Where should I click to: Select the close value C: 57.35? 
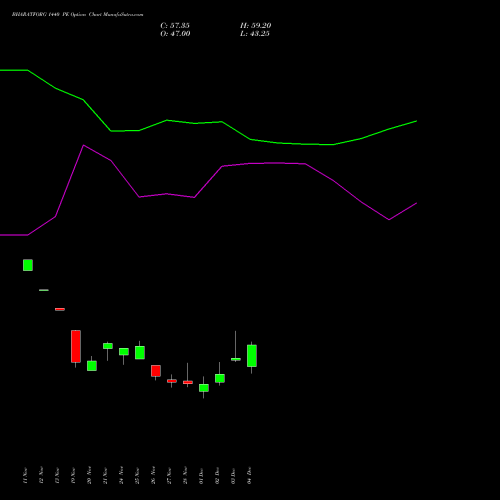pos(175,26)
